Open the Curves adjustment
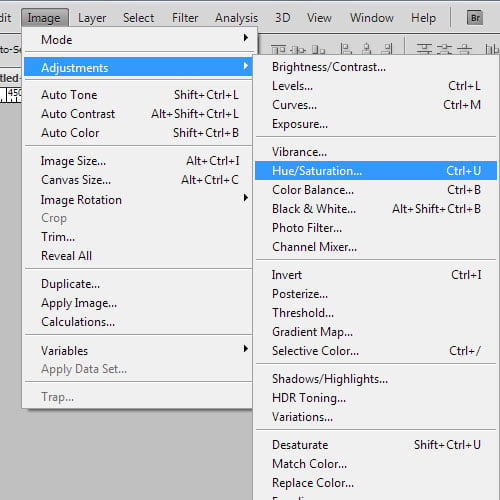500x500 pixels. 376,105
